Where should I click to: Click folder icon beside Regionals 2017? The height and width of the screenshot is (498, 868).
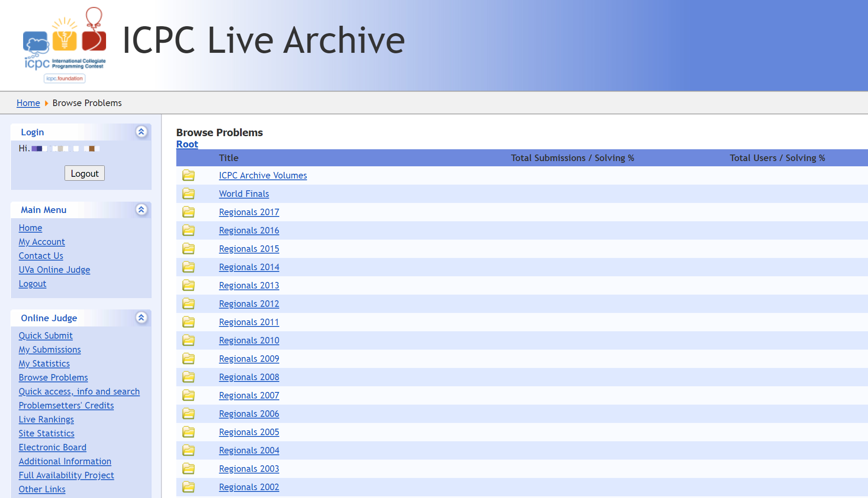[x=189, y=212]
